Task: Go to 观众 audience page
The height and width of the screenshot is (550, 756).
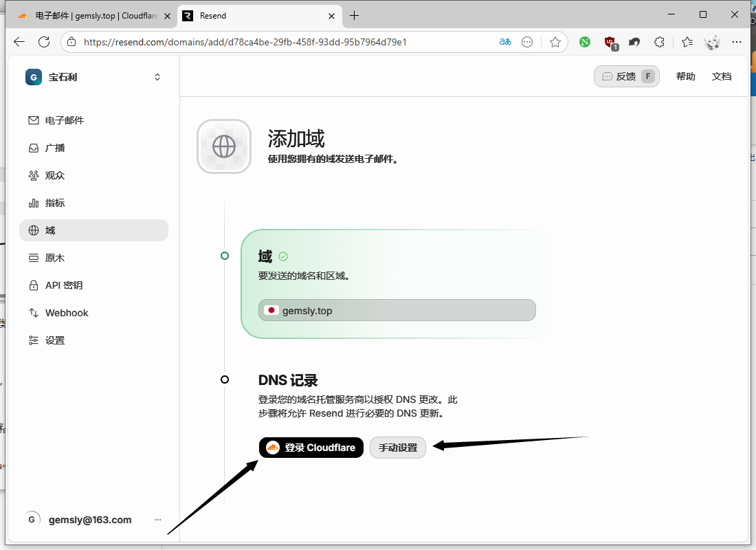Action: (x=55, y=175)
